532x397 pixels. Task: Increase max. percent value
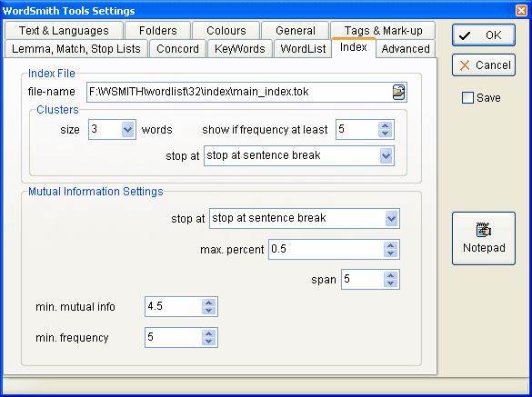point(390,245)
